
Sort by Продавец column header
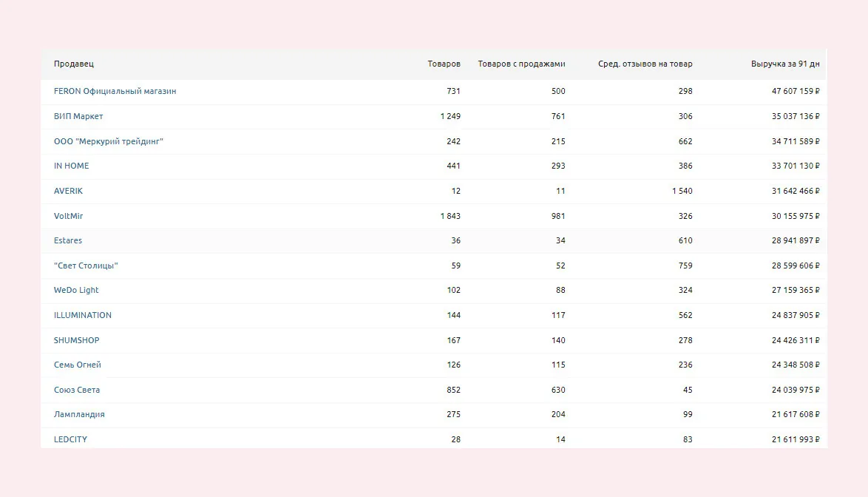(x=74, y=64)
